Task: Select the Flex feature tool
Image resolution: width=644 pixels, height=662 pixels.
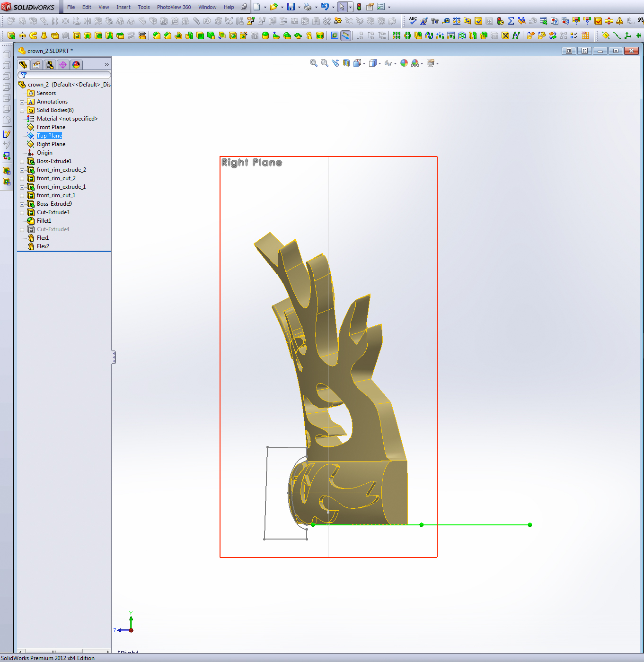Action: (309, 35)
